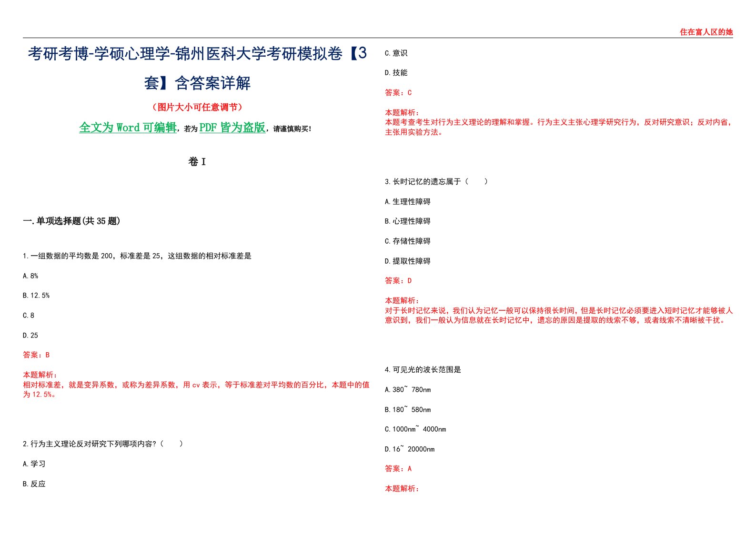
Task: Click explanation about 提取的线索不够
Action: [x=559, y=315]
